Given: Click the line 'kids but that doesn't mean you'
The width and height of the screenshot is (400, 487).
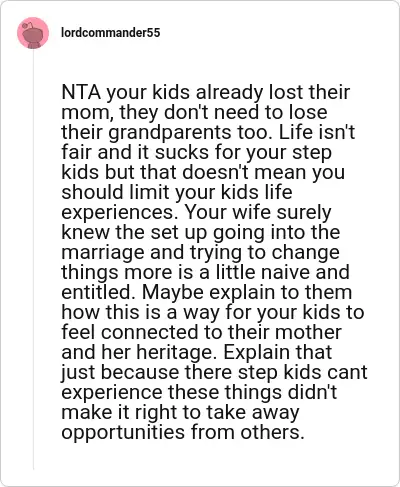Looking at the screenshot, I should [203, 172].
